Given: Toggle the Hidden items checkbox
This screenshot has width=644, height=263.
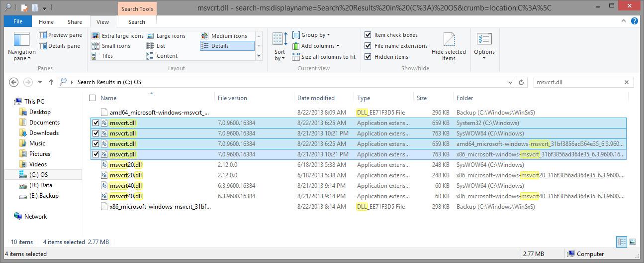Looking at the screenshot, I should tap(368, 57).
